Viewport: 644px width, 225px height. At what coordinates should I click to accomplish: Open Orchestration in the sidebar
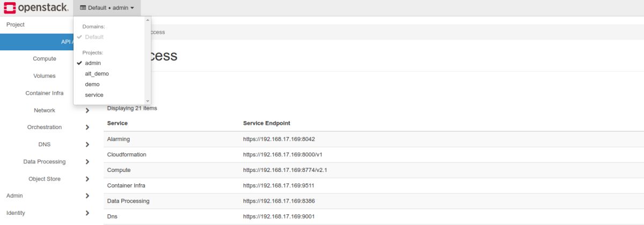45,127
